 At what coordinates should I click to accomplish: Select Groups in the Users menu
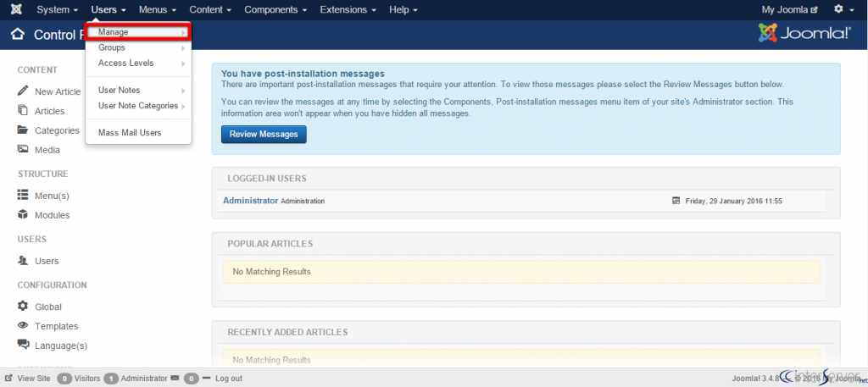point(138,47)
